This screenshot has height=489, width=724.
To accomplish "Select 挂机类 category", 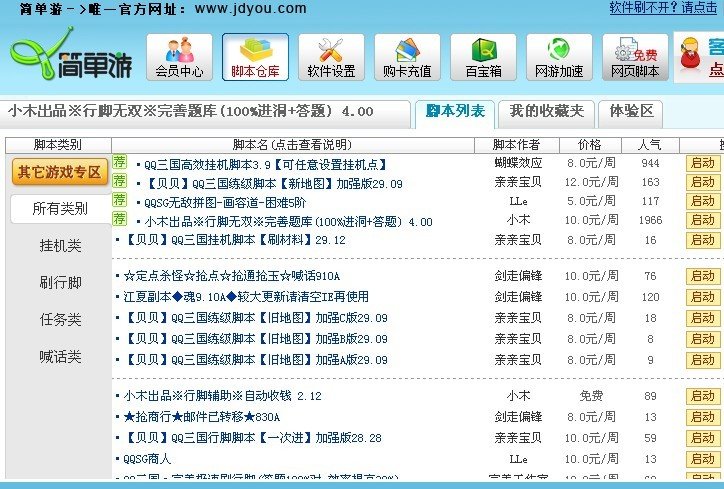I will (60, 246).
